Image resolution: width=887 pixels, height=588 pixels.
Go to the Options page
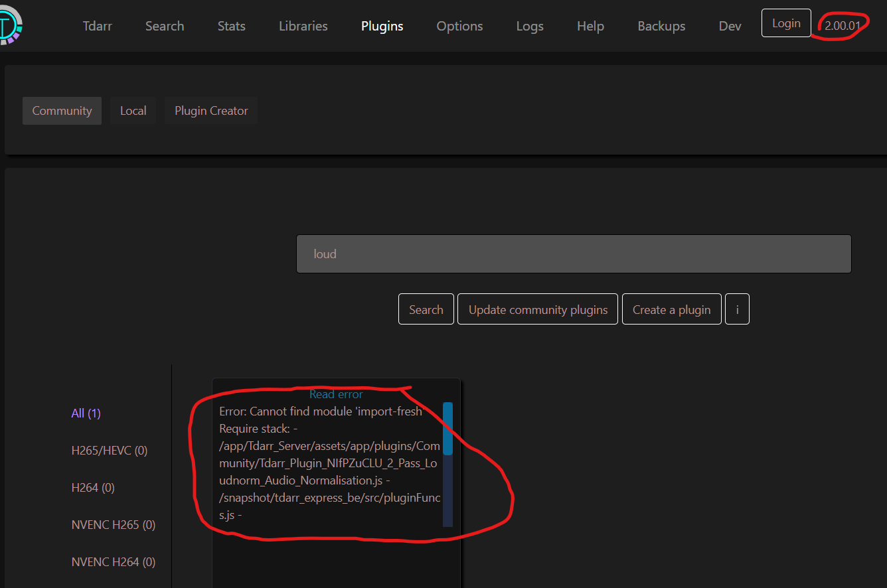tap(459, 26)
